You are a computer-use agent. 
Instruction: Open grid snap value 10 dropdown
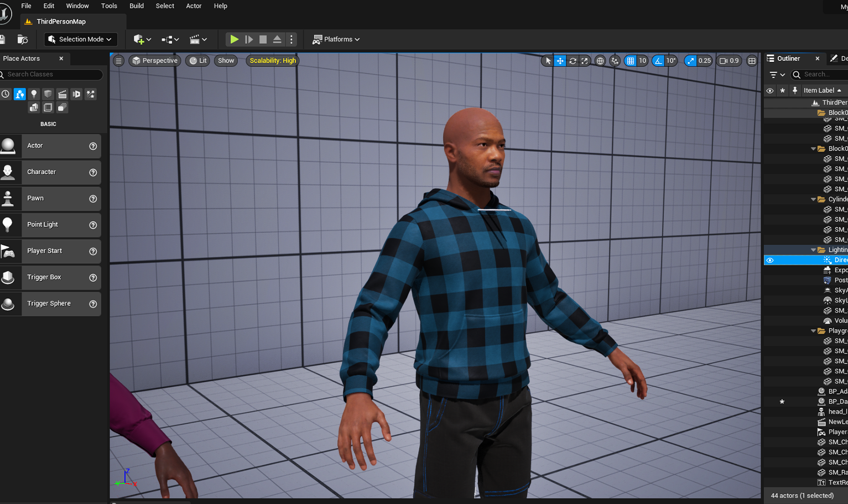(x=643, y=61)
